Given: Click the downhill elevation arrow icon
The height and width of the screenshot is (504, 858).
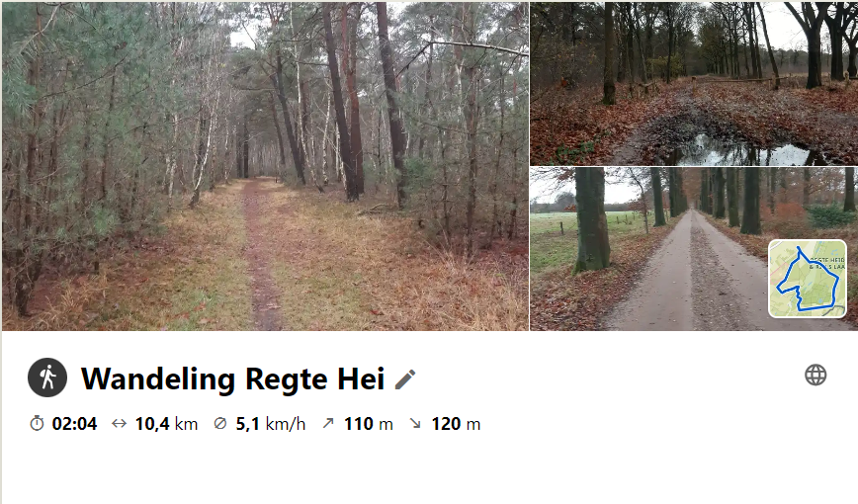Looking at the screenshot, I should tap(415, 423).
